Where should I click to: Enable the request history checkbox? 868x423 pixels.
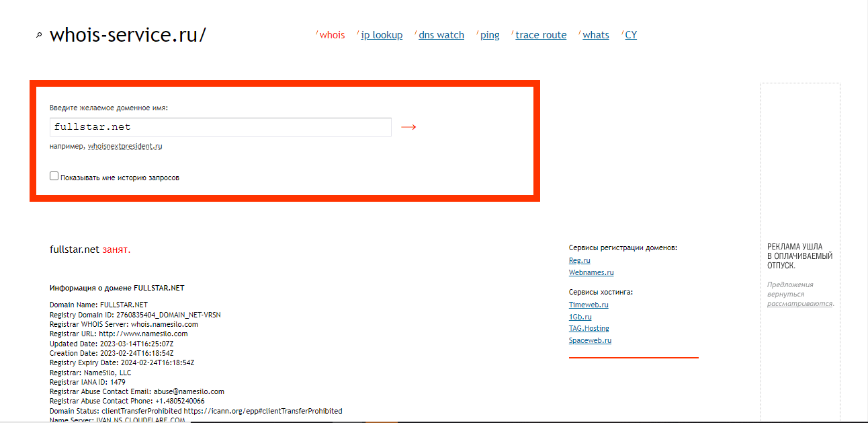point(54,176)
